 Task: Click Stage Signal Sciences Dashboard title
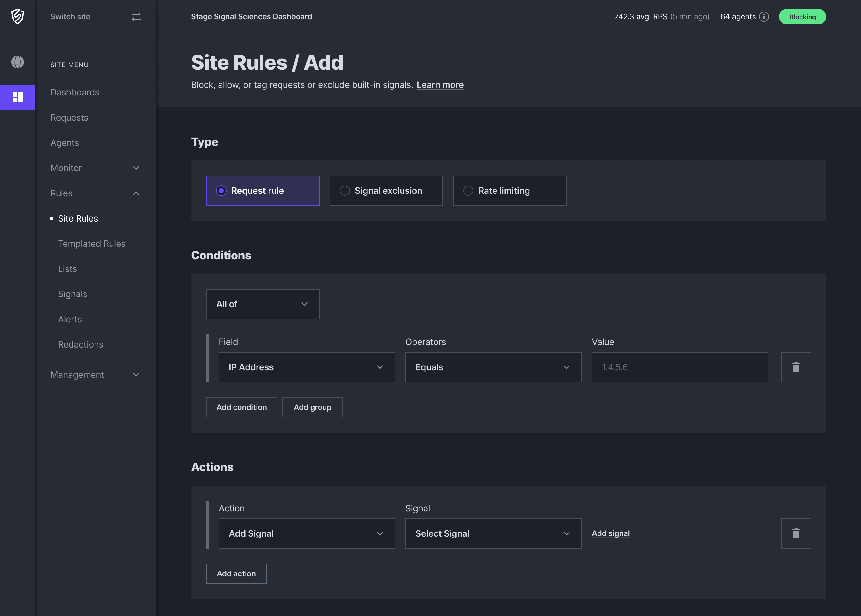point(251,17)
